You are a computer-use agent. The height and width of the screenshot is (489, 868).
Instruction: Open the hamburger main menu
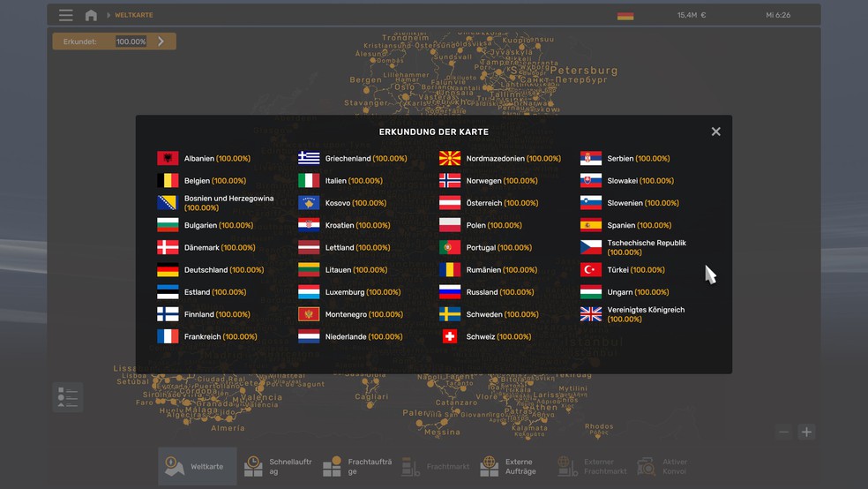[66, 15]
